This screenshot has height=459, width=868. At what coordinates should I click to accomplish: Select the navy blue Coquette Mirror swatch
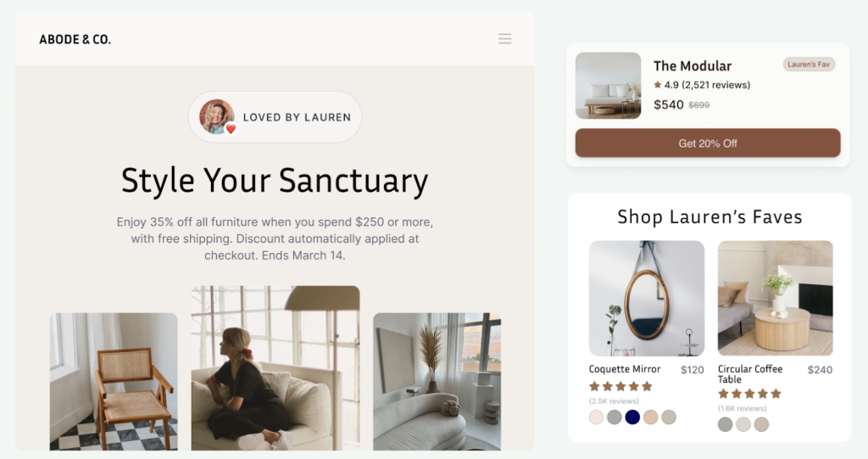click(x=632, y=417)
